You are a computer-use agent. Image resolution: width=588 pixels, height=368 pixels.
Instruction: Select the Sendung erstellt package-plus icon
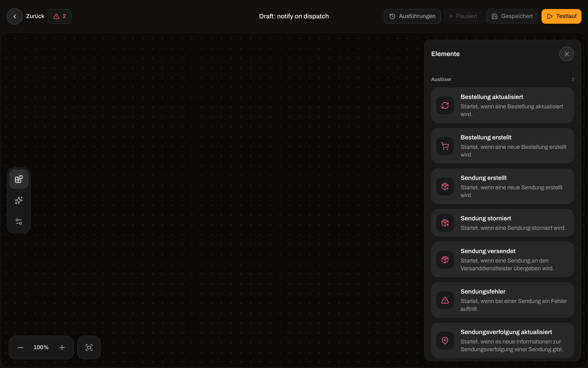(445, 186)
